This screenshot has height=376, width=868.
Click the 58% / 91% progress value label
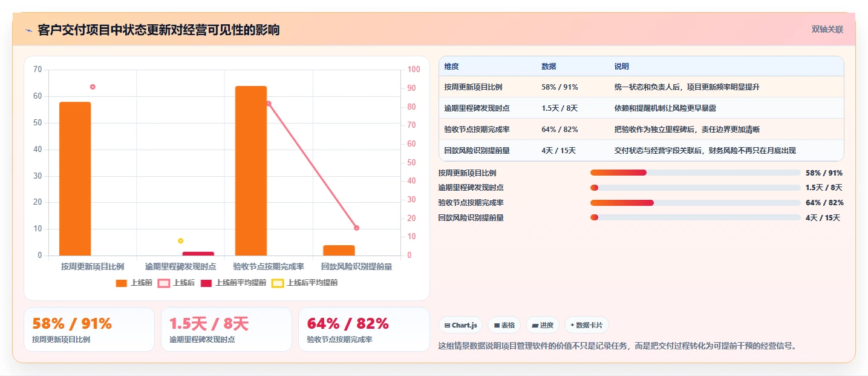824,173
